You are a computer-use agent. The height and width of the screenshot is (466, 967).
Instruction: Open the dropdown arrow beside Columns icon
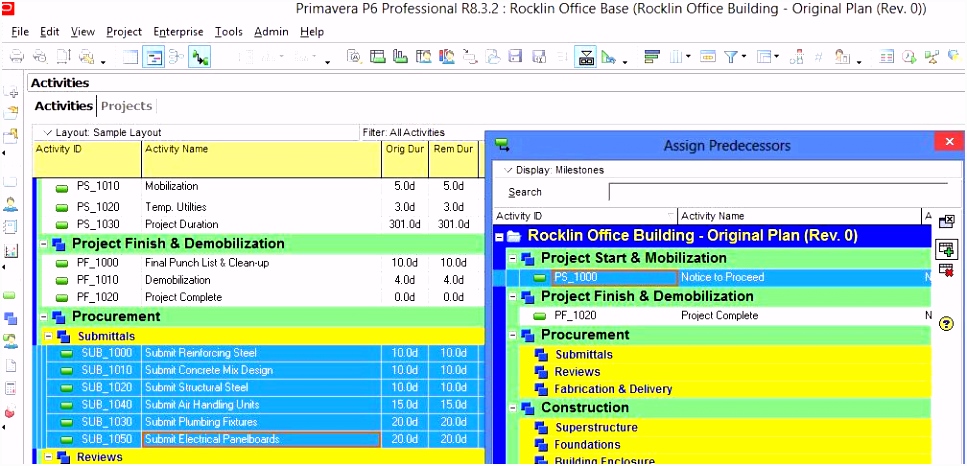[688, 57]
